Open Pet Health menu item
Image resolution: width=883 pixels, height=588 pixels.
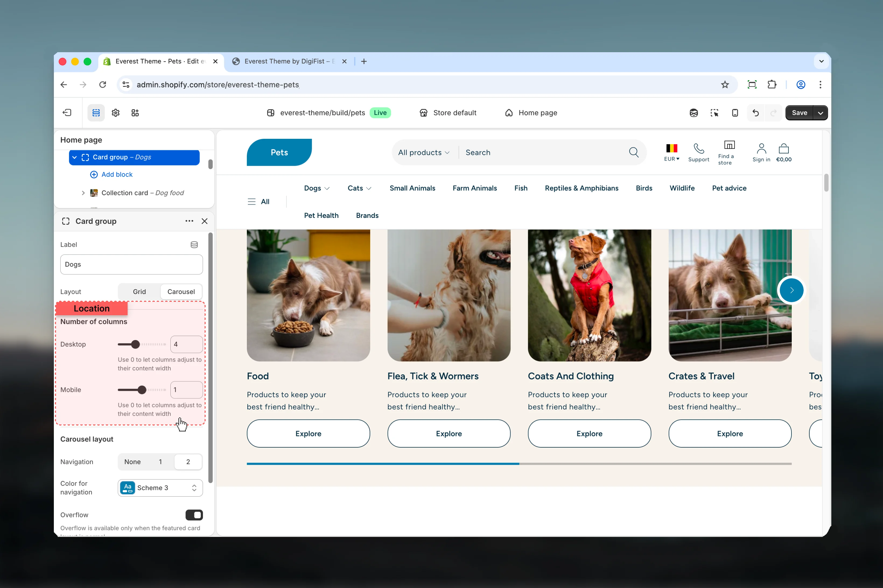point(321,215)
